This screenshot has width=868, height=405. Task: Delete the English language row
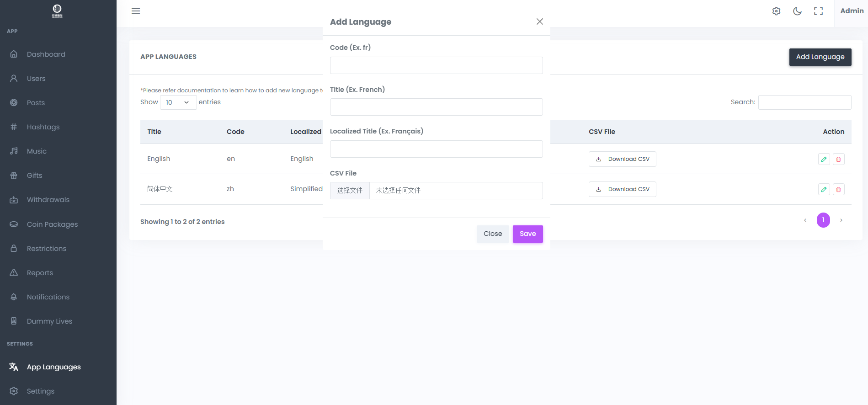tap(838, 159)
